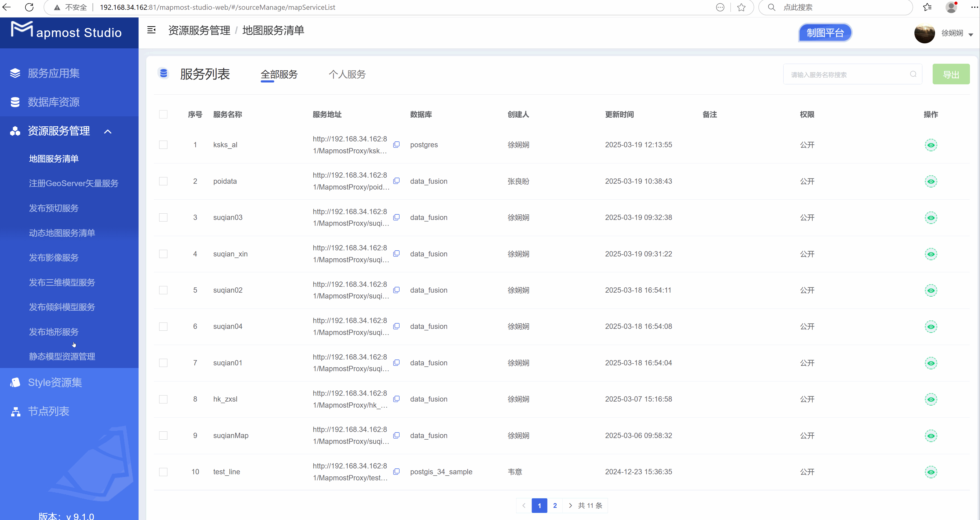The width and height of the screenshot is (980, 520).
Task: Click the eye icon for test_line
Action: coord(931,472)
